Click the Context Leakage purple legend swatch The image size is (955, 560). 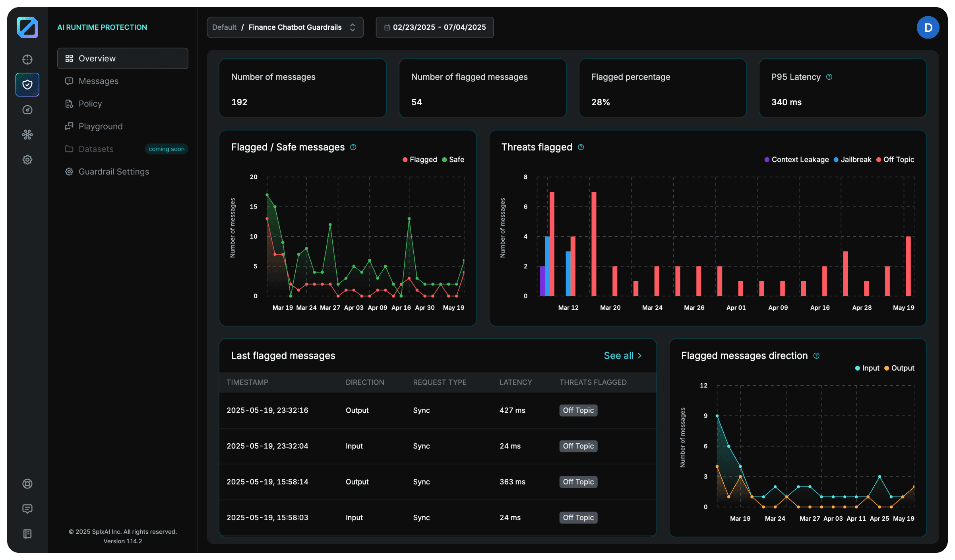[x=767, y=160]
